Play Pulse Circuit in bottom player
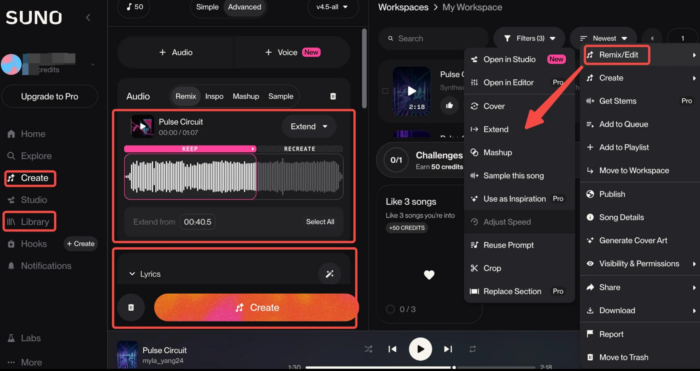The height and width of the screenshot is (371, 700). (x=420, y=349)
